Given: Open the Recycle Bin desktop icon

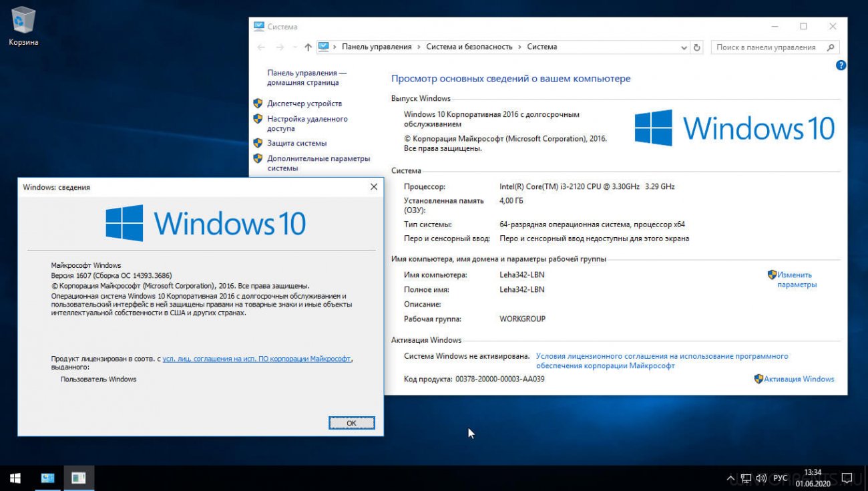Looking at the screenshot, I should pos(23,27).
